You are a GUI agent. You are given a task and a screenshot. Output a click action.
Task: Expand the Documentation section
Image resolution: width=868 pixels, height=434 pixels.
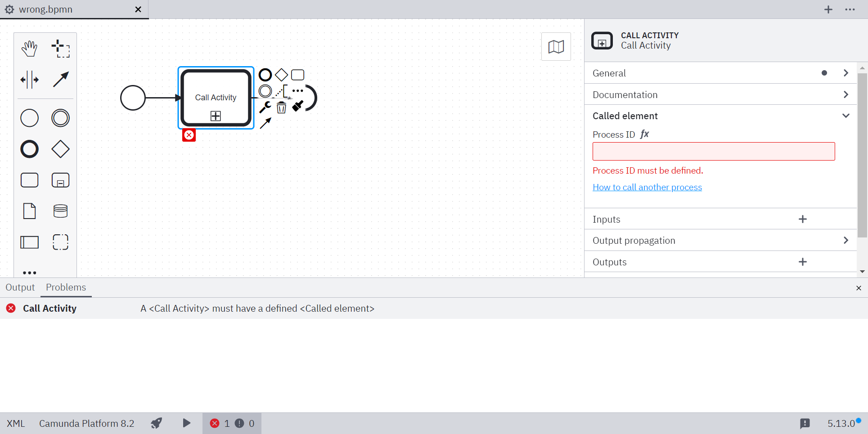[720, 94]
